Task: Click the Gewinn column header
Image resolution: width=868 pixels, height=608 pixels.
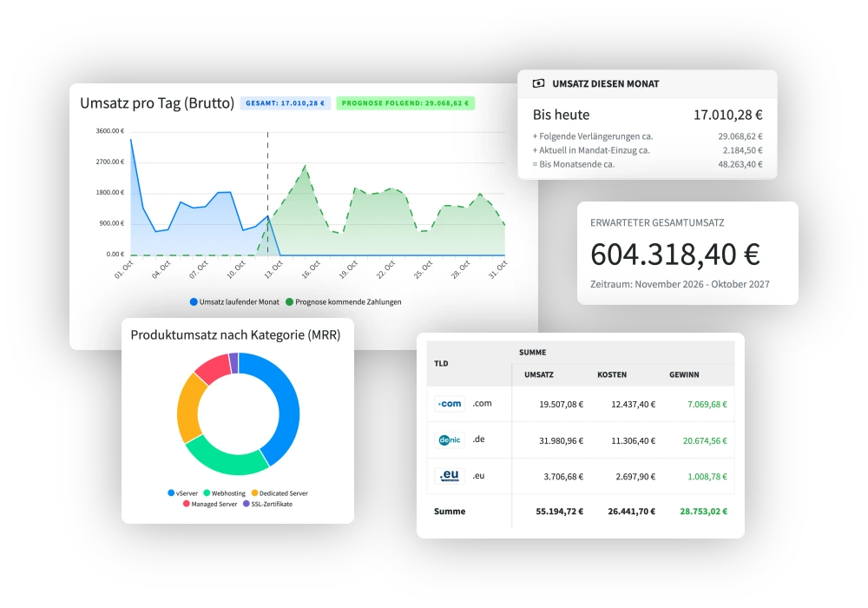Action: (684, 375)
